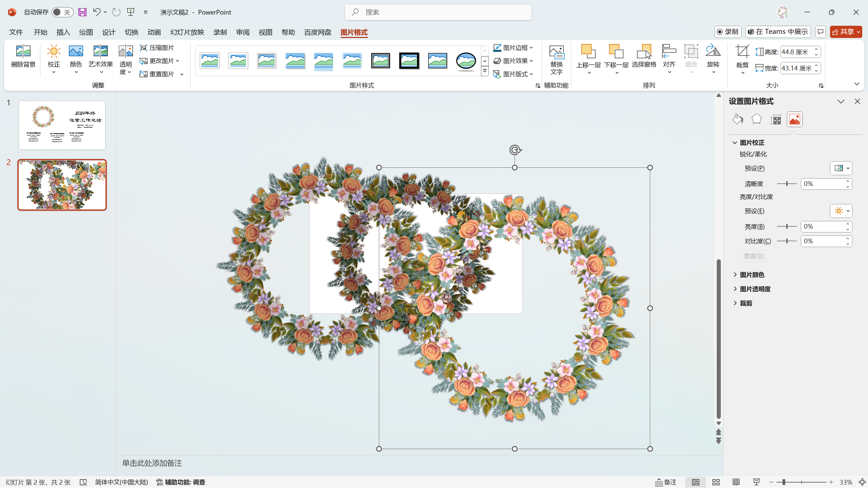Open Effects pentagon tab in format pane
The image size is (868, 488).
click(756, 119)
